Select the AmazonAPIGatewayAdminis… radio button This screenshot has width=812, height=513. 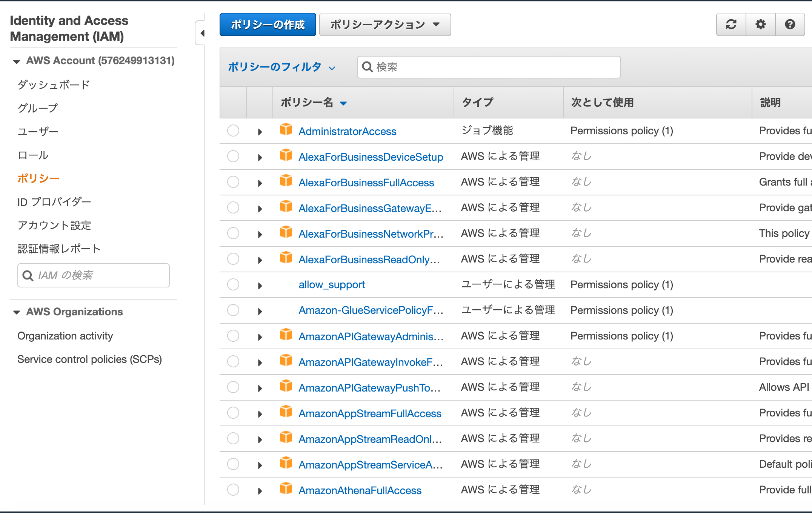tap(233, 336)
